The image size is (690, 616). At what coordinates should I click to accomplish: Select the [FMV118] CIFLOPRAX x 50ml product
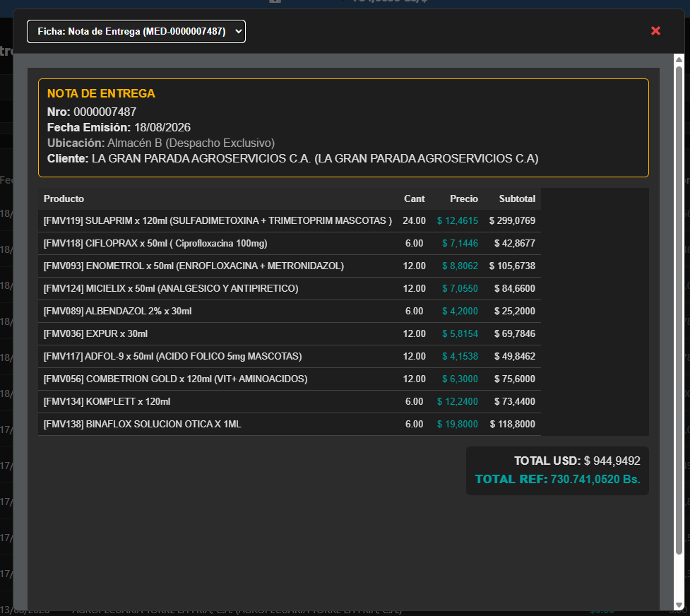[155, 244]
